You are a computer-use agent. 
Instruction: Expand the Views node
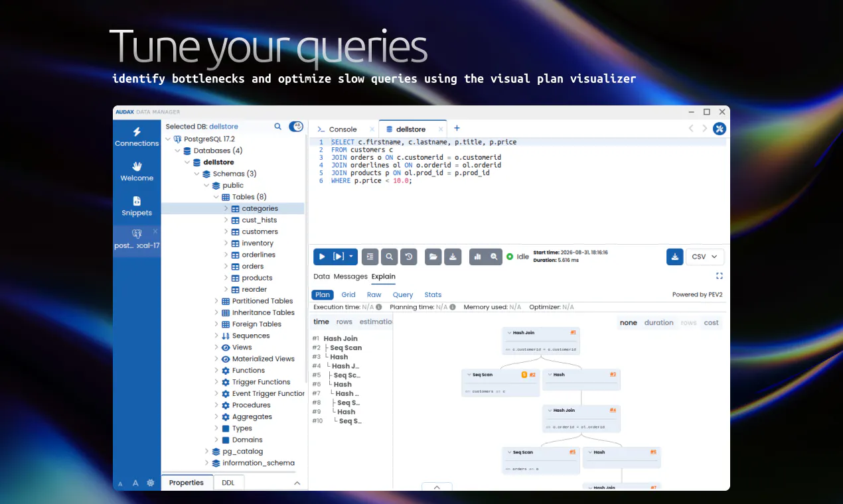216,347
